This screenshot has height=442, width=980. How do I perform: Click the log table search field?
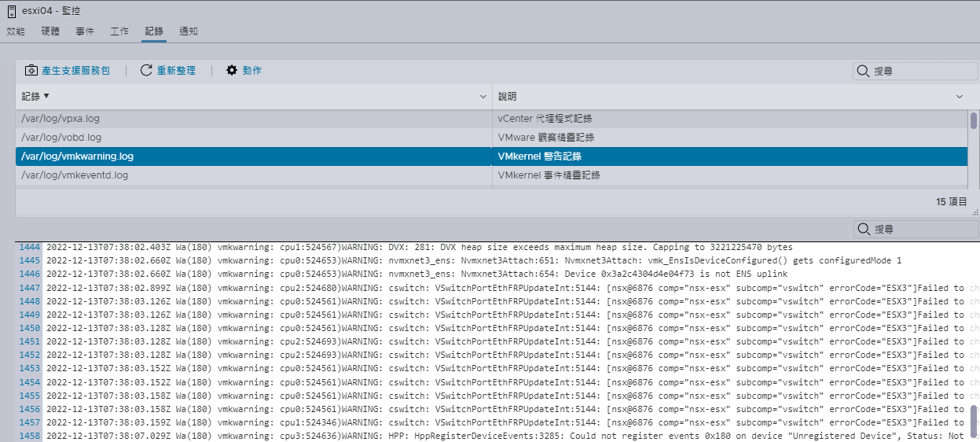916,72
